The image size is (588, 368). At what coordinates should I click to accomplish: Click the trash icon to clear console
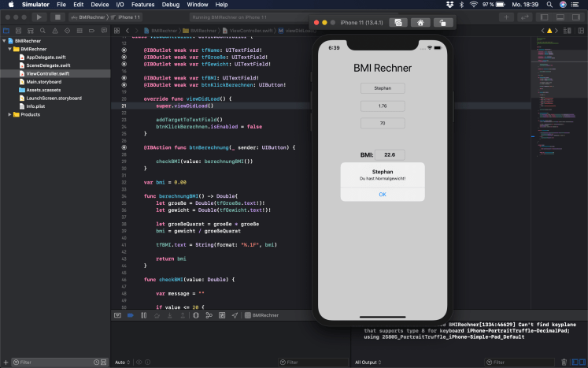coord(564,362)
